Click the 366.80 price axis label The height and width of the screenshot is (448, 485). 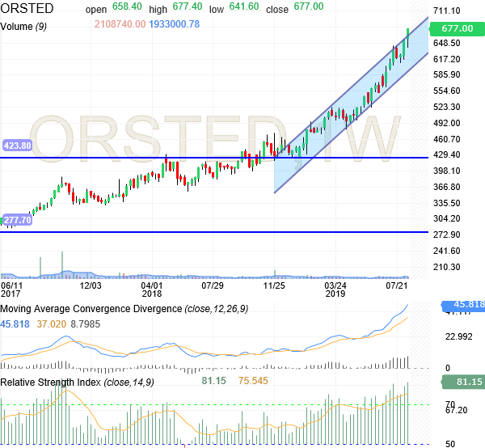tap(447, 187)
